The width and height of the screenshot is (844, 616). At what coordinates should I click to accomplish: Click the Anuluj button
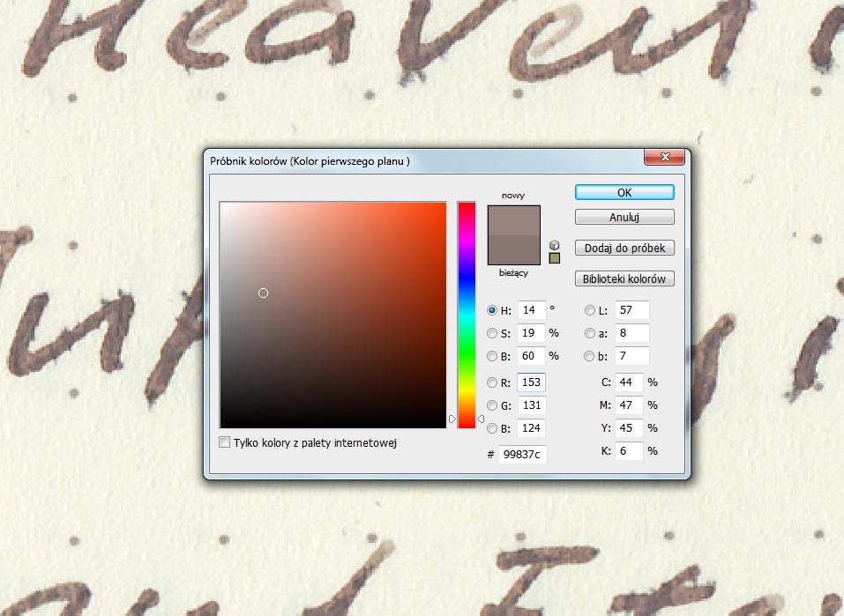(624, 217)
